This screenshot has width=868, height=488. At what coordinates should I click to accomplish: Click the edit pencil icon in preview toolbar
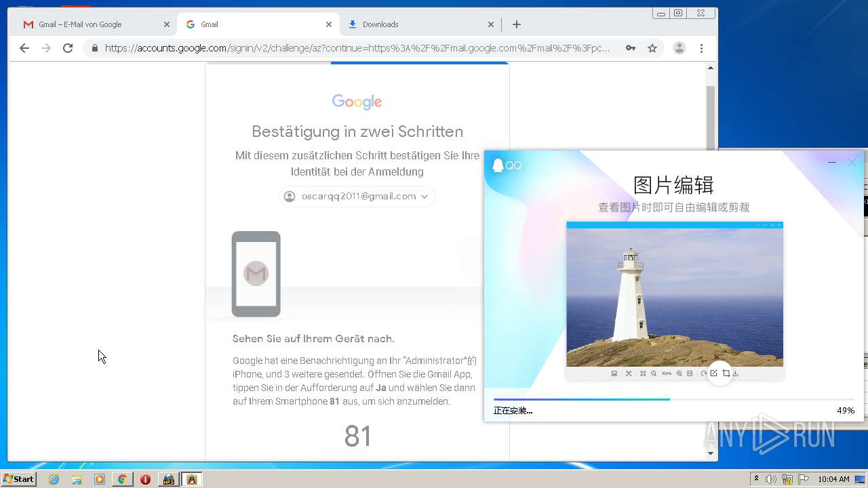[x=713, y=373]
